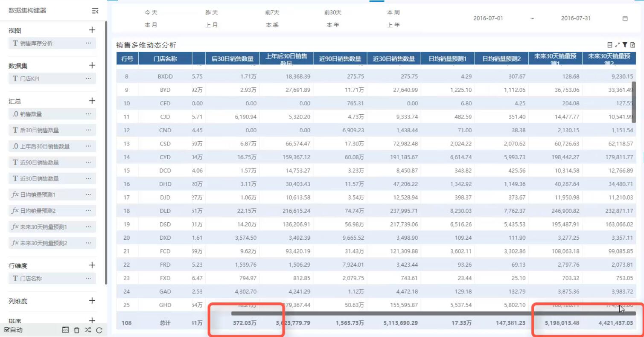644x337 pixels.
Task: Add a new 排序 rule
Action: pos(92,320)
